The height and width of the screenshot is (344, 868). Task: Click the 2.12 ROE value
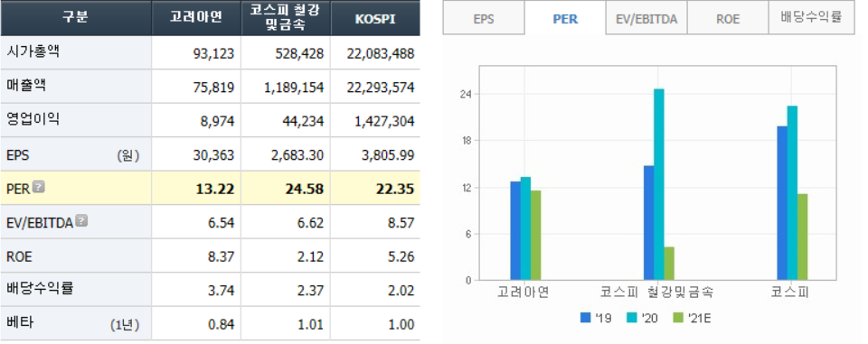click(311, 256)
